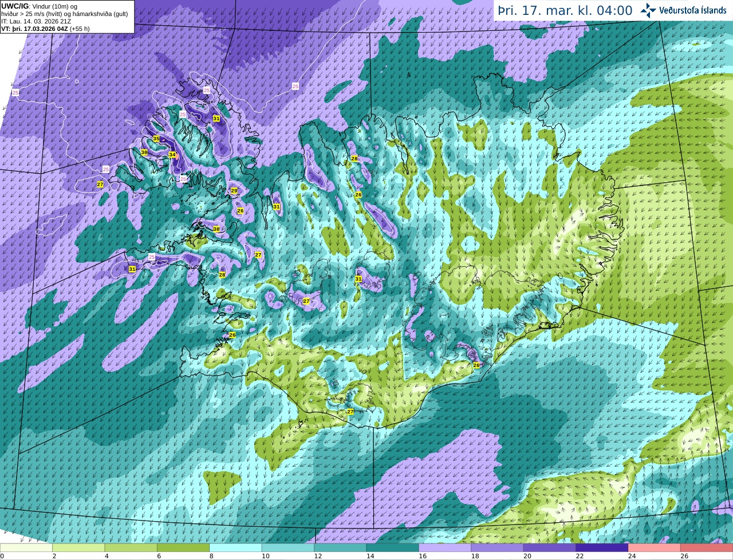Click the legend scale value 8

[211, 556]
